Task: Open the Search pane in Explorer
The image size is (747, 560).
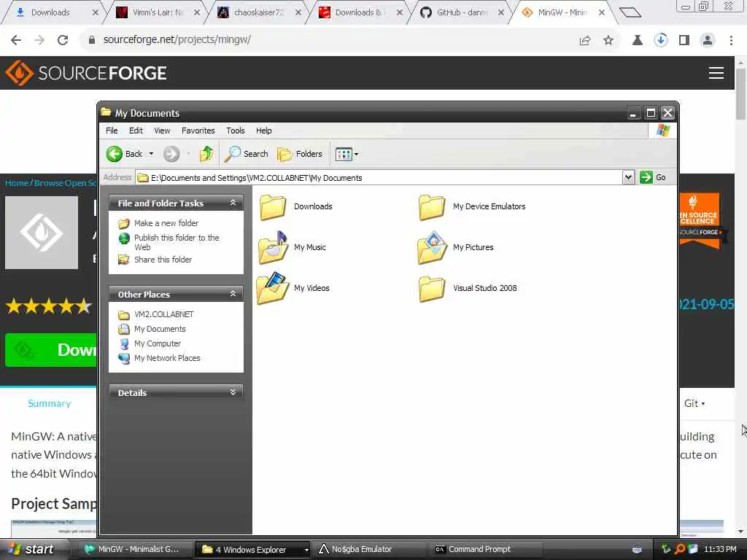Action: (x=247, y=154)
